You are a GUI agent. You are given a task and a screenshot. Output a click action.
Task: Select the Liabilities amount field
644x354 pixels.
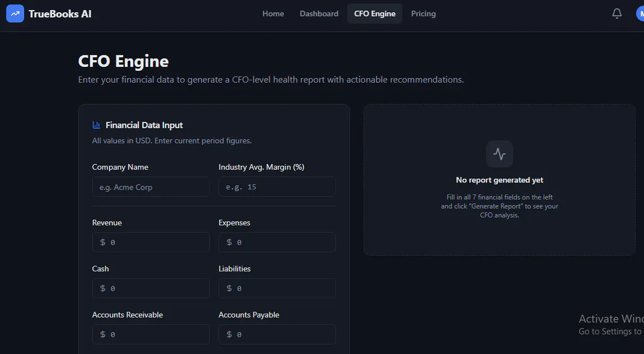pos(277,288)
